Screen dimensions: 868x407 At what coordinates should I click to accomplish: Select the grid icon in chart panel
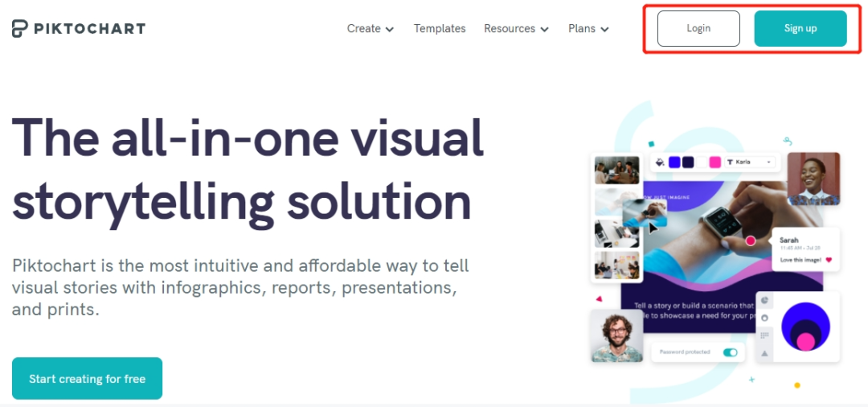click(764, 335)
